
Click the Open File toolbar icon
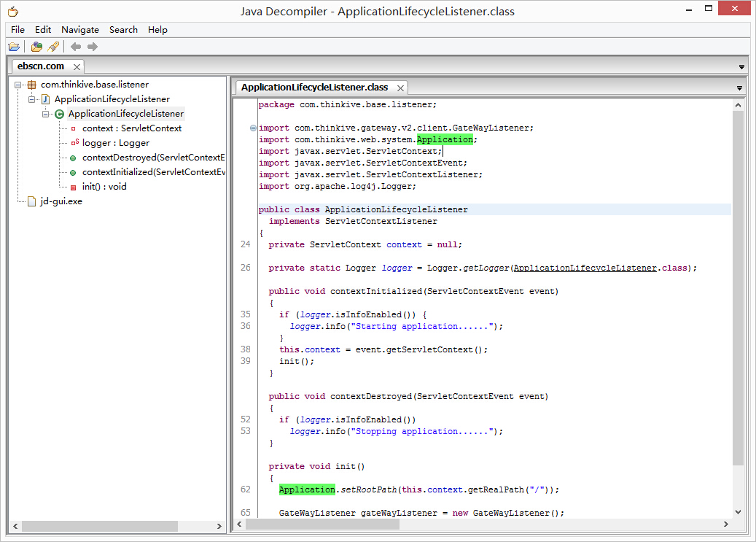click(x=14, y=47)
